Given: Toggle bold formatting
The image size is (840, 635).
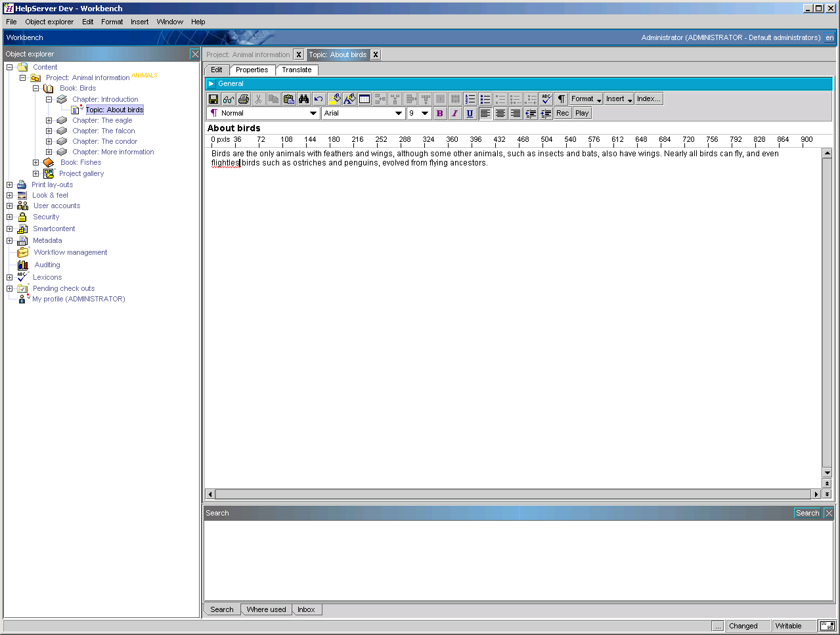Looking at the screenshot, I should click(x=439, y=114).
